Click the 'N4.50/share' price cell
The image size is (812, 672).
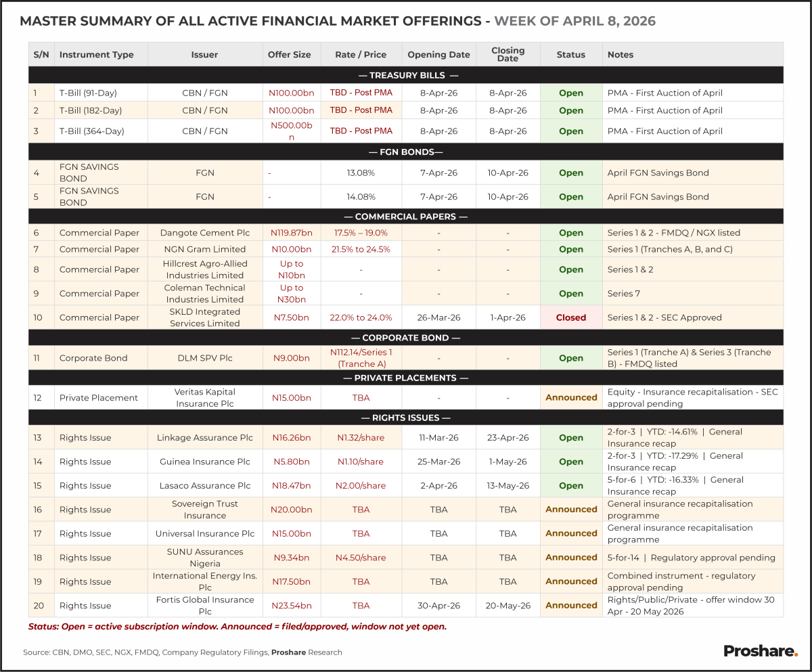point(361,558)
